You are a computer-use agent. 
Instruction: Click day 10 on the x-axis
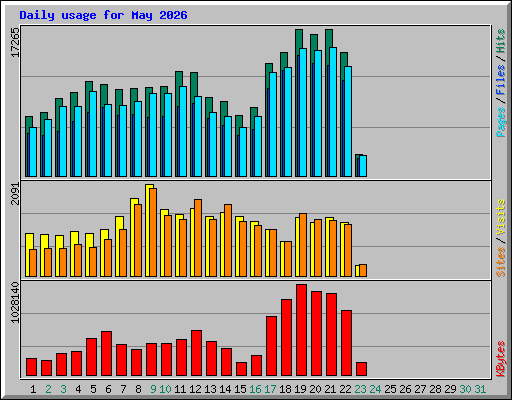[165, 389]
